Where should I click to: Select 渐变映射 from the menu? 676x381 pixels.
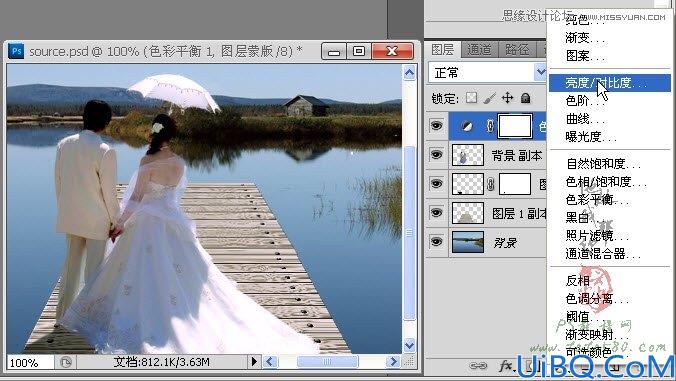click(x=596, y=335)
